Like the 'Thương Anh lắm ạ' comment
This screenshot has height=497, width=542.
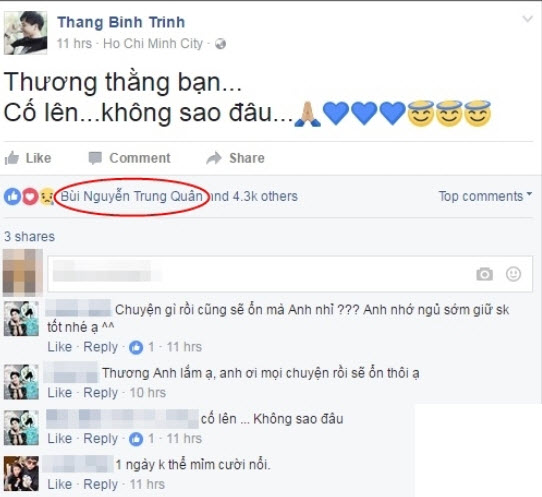click(x=59, y=393)
